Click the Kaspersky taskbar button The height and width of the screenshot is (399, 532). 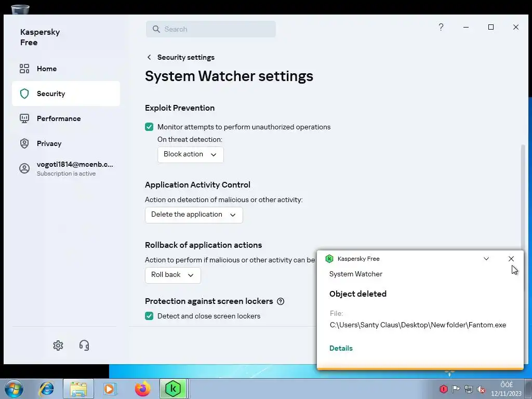173,389
